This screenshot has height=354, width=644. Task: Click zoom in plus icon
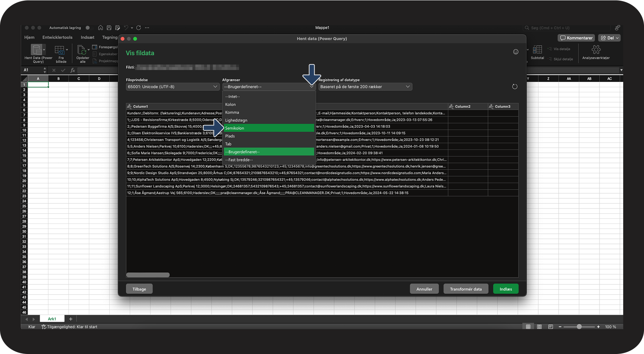coord(598,327)
